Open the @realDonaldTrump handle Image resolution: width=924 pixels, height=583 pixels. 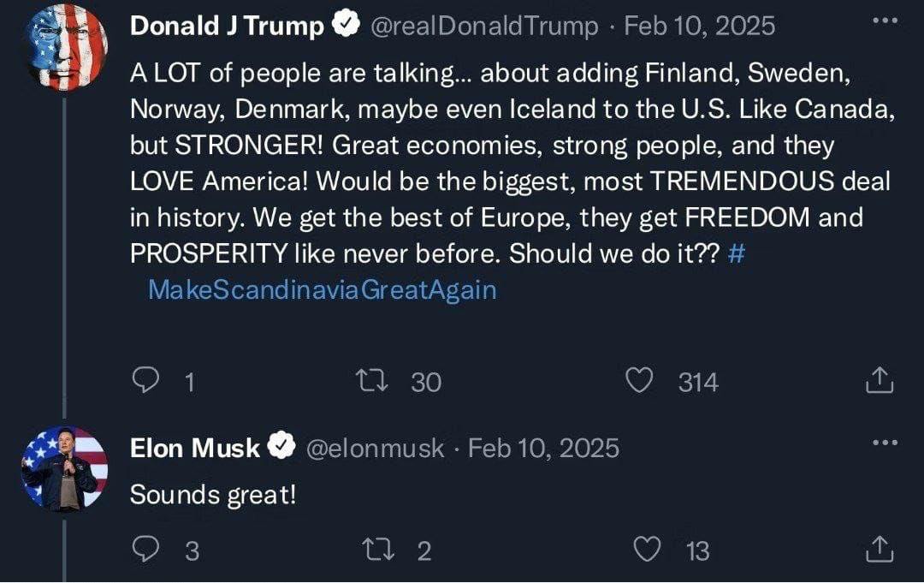(483, 27)
